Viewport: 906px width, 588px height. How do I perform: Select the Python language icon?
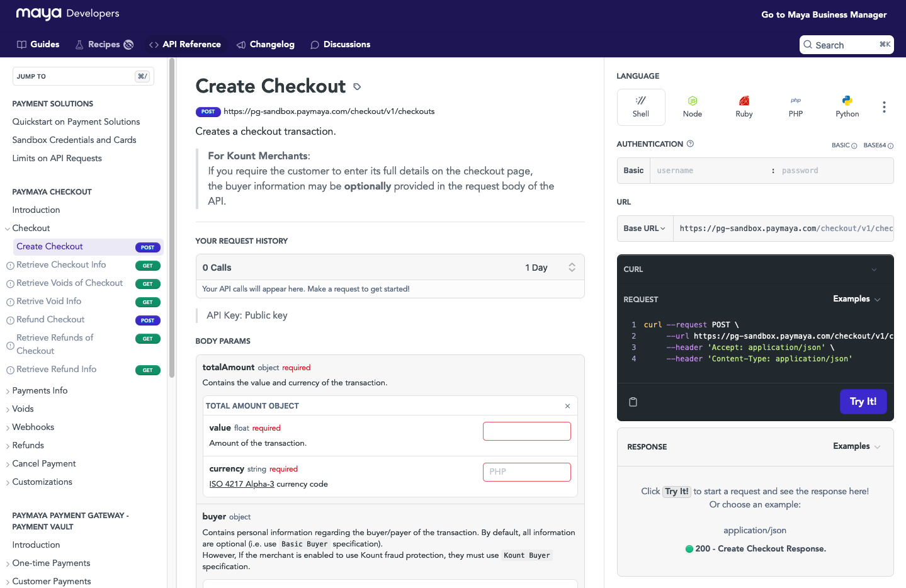pos(847,107)
